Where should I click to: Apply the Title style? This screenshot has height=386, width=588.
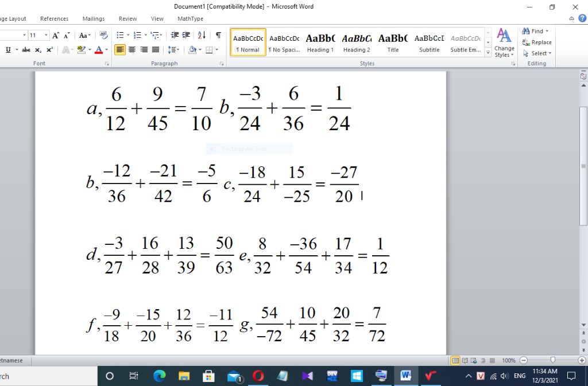point(393,42)
